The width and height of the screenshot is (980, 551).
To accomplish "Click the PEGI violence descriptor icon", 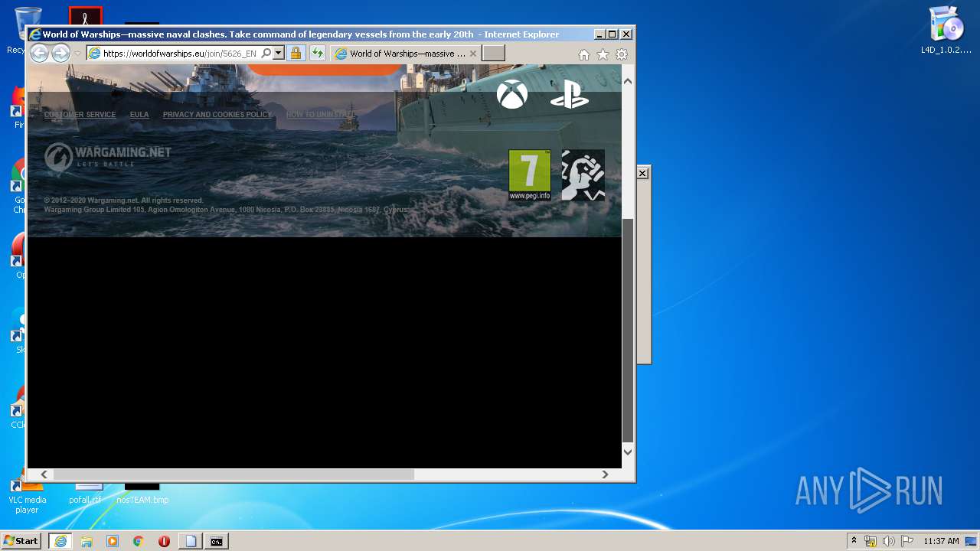I will coord(583,175).
